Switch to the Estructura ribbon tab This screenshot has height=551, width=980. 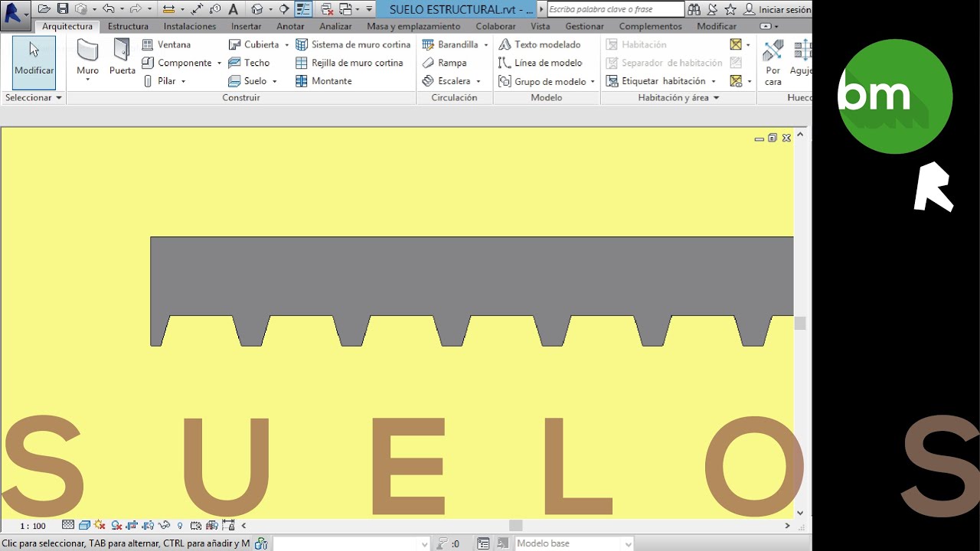coord(128,26)
